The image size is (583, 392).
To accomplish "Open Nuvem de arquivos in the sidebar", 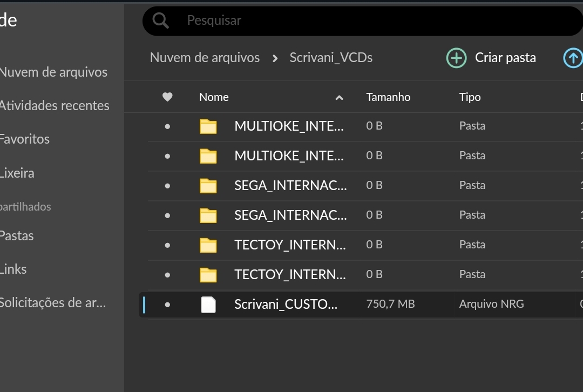I will coord(53,72).
